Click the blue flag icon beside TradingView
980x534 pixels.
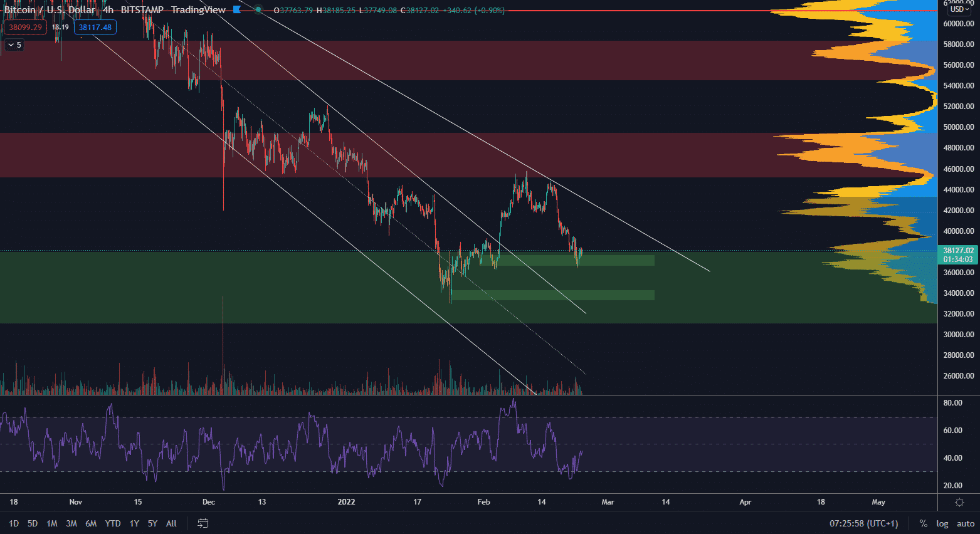[237, 10]
